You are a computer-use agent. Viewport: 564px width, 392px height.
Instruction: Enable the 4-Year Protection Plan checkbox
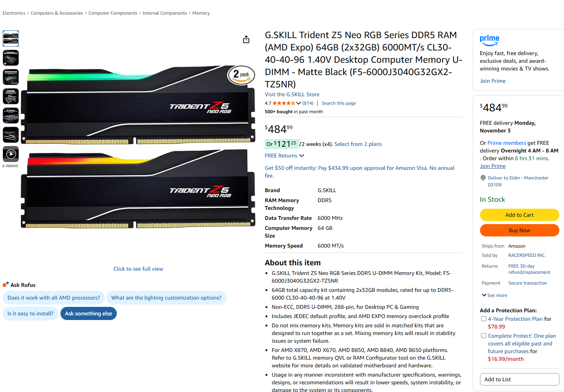[483, 319]
